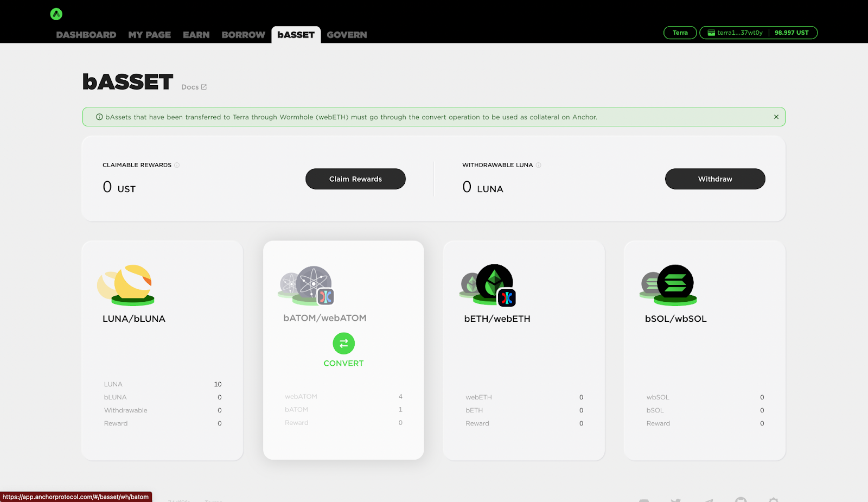
Task: Click the LUNA/bLUNA token icon
Action: point(126,285)
